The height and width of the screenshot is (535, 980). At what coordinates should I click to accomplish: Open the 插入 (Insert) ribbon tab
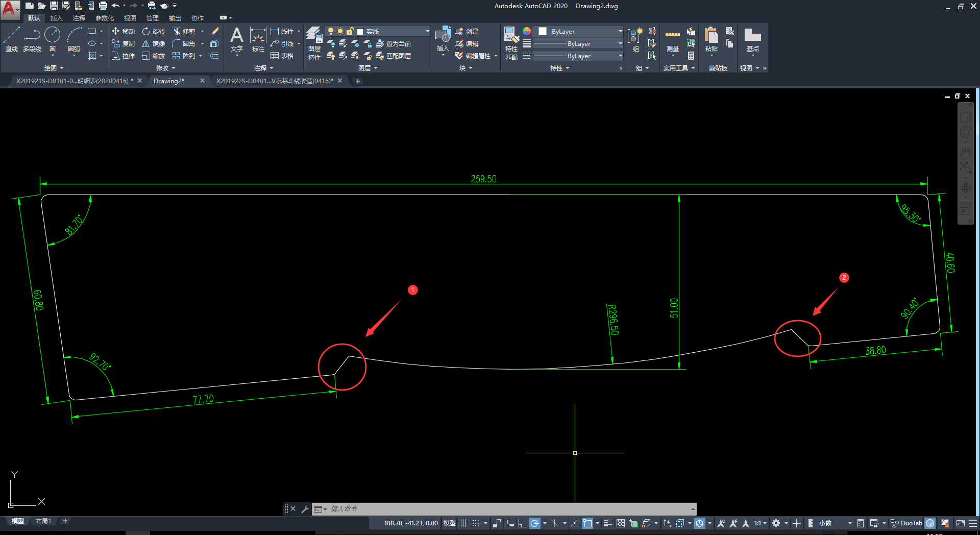click(x=56, y=18)
